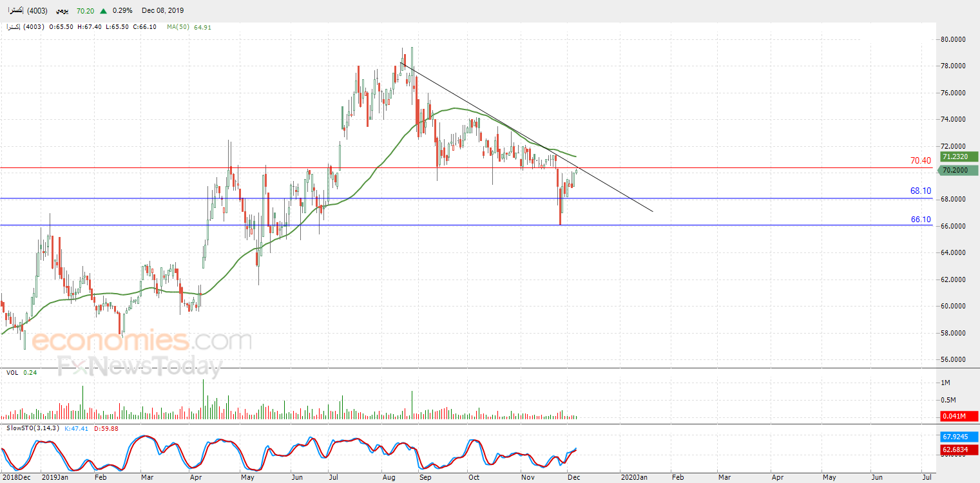Image resolution: width=980 pixels, height=483 pixels.
Task: Select the SlowSTO(3,14,3) indicator label
Action: tap(33, 428)
